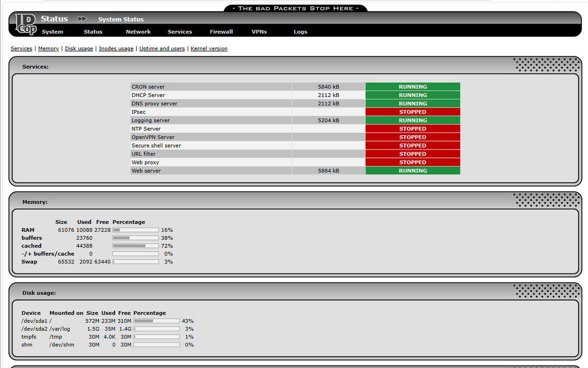Image resolution: width=588 pixels, height=368 pixels.
Task: Click the buffers memory percentage bar
Action: click(x=136, y=238)
